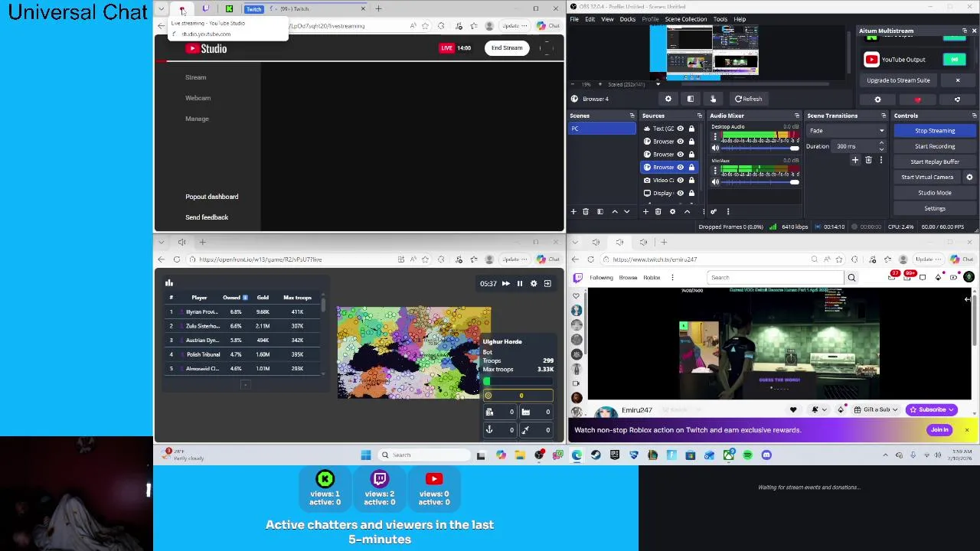Viewport: 980px width, 551px height.
Task: Remove the selected scene with the trash icon
Action: point(586,212)
